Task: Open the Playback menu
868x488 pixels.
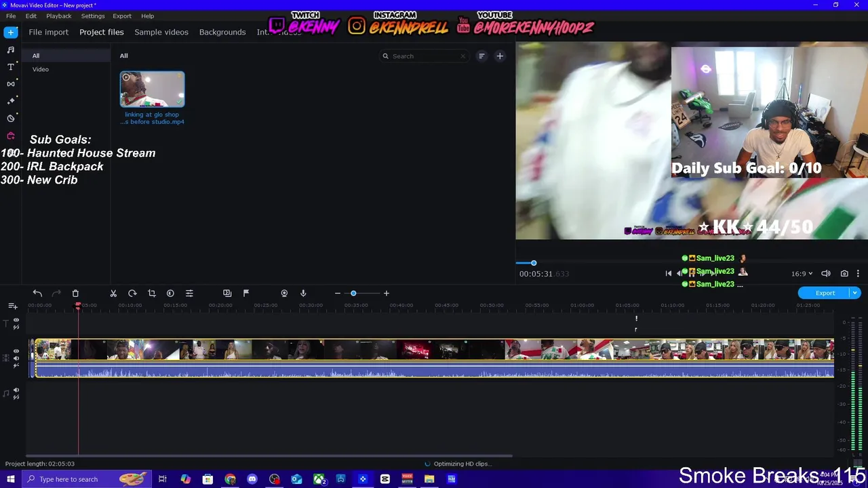Action: pyautogui.click(x=59, y=16)
